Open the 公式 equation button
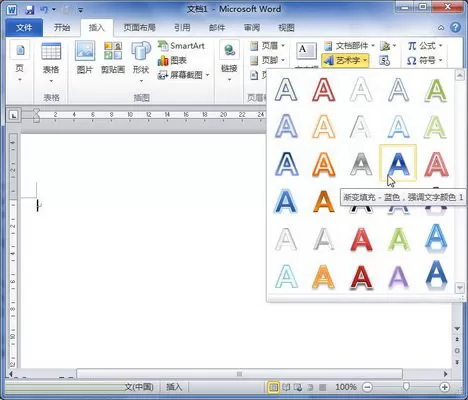This screenshot has height=400, width=468. click(425, 46)
